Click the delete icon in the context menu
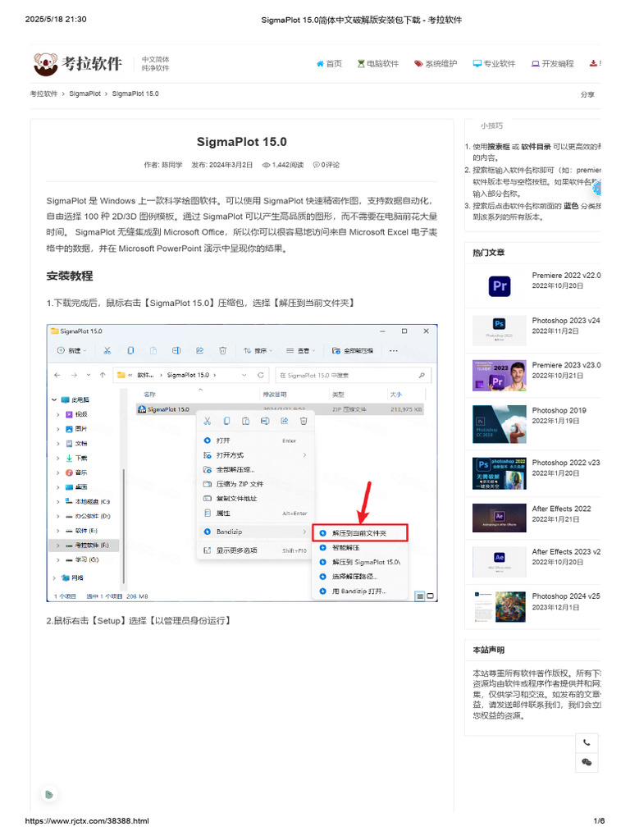630x840 pixels. coord(304,422)
